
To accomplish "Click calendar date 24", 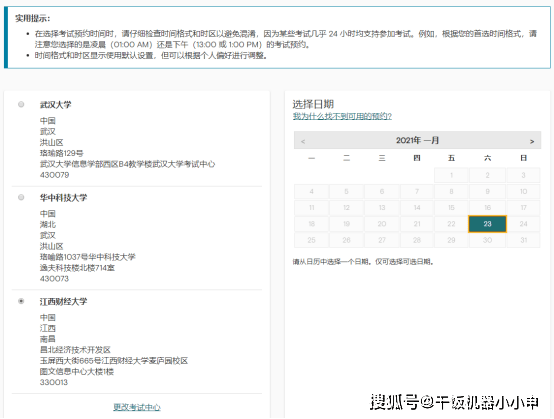I will click(x=523, y=224).
